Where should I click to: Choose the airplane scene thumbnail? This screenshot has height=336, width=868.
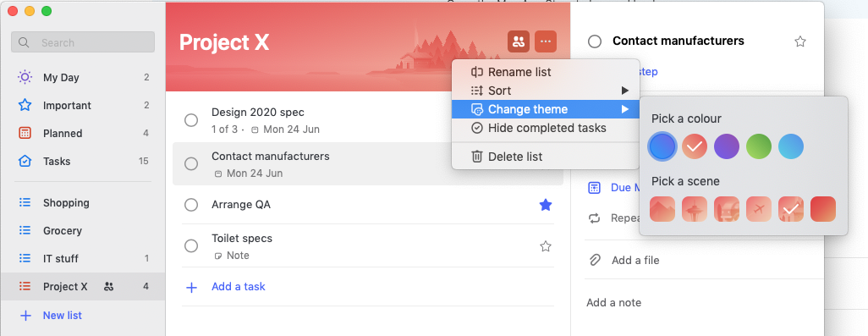(758, 209)
